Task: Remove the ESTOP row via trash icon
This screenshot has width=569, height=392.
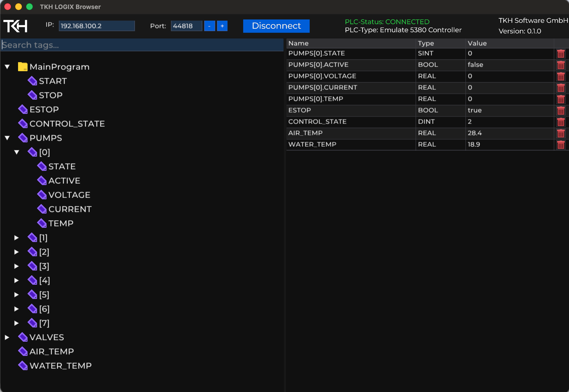Action: pos(561,111)
